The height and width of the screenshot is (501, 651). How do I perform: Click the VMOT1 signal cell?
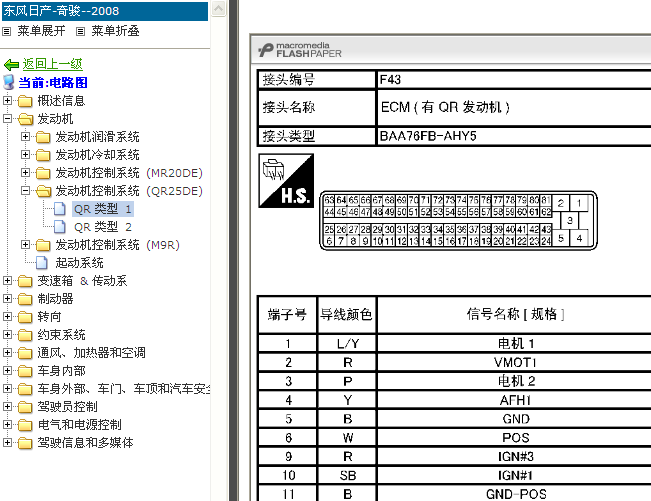tap(515, 362)
